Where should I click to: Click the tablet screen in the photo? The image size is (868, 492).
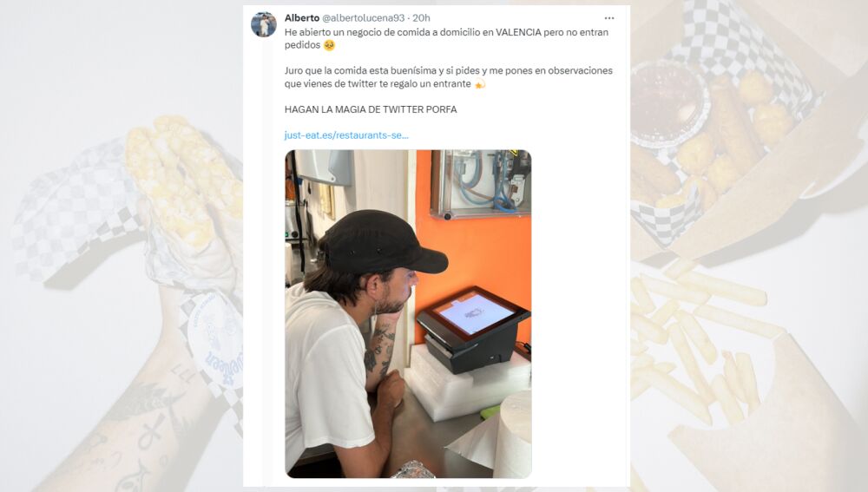point(476,314)
